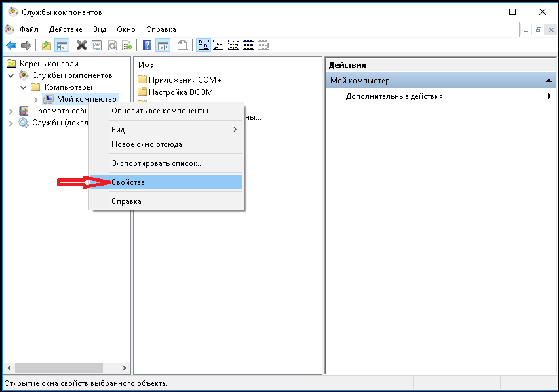Toggle Show/Hide action pane button
Viewport: 559px width, 392px height.
click(x=163, y=45)
